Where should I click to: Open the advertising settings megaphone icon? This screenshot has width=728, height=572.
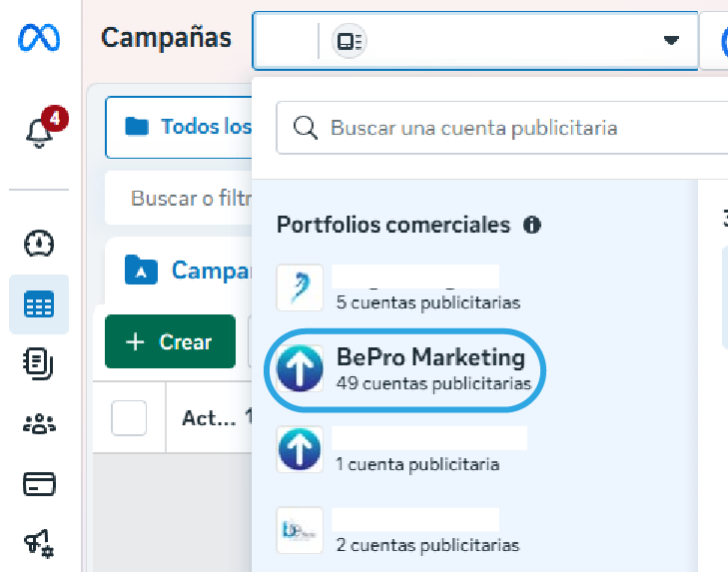(x=39, y=544)
